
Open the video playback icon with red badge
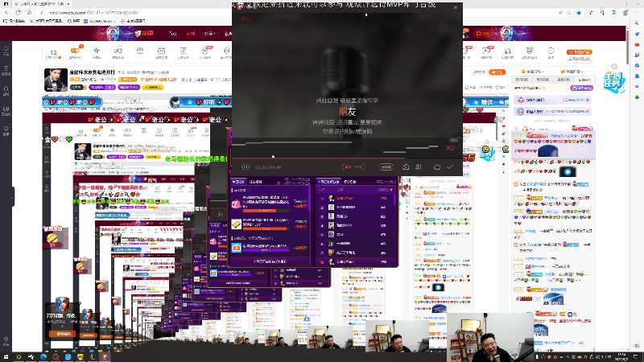pos(487,51)
